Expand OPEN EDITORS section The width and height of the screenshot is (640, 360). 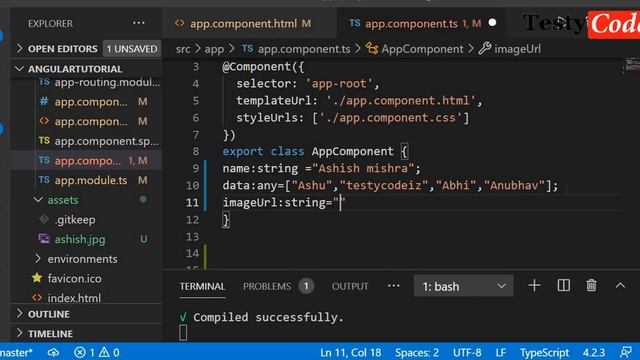click(86, 49)
